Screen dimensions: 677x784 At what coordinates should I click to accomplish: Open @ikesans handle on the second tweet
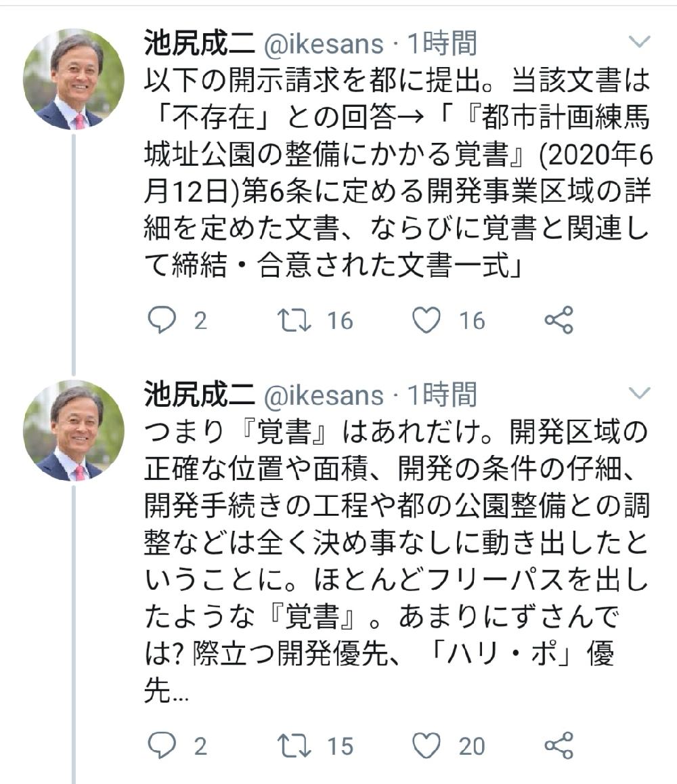pyautogui.click(x=324, y=396)
